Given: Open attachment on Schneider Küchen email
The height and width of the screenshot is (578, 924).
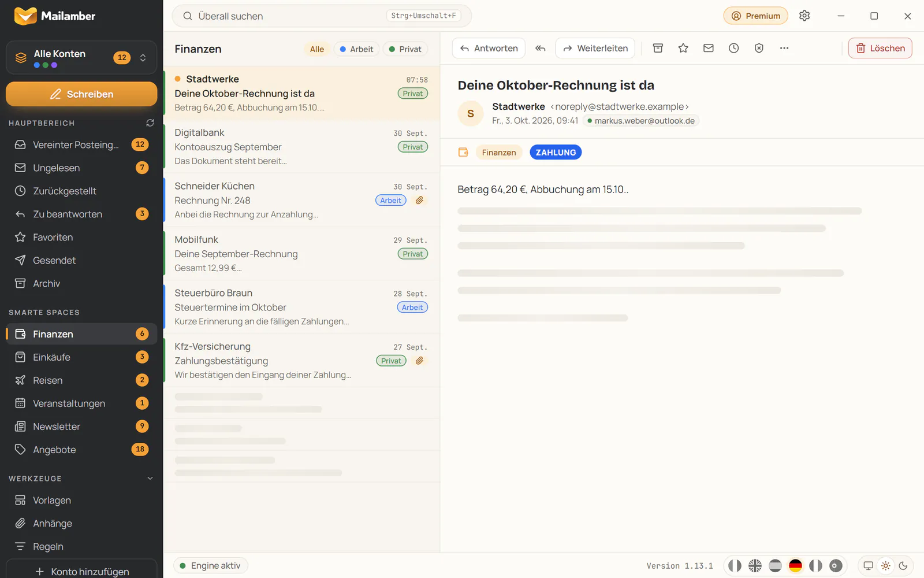Looking at the screenshot, I should [x=420, y=200].
